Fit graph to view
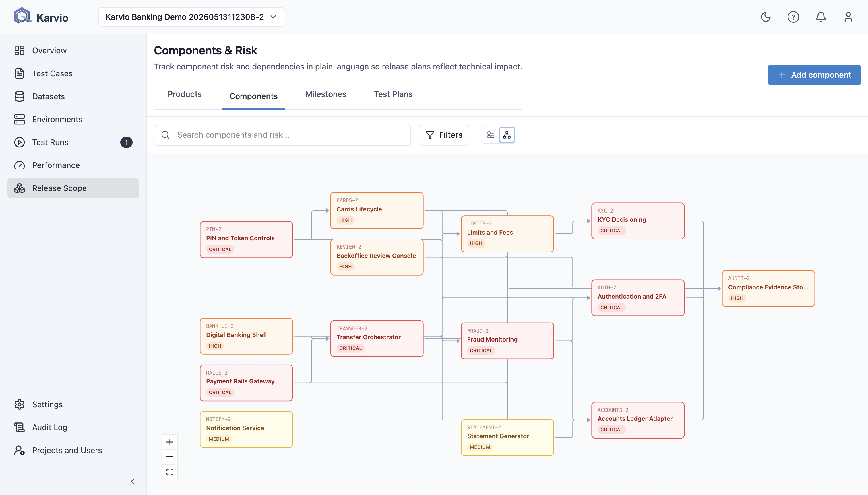This screenshot has width=868, height=495. [170, 472]
